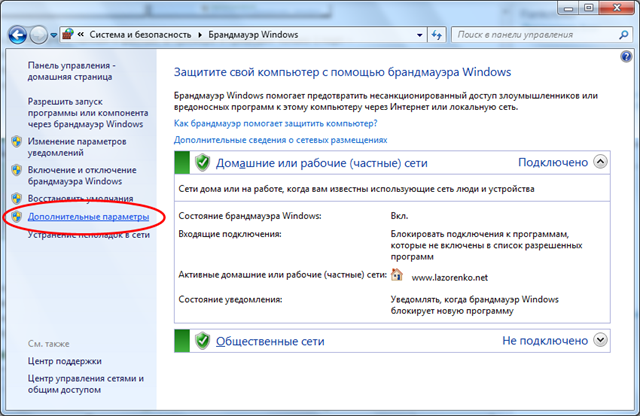
Task: Click shield icon beside 'Изменение параметров уведомлений'
Action: click(17, 142)
